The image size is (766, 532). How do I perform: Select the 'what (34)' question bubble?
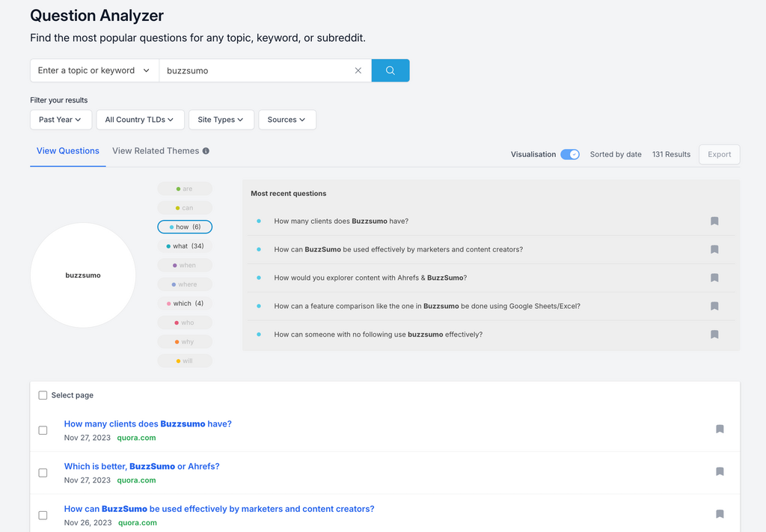(x=185, y=246)
